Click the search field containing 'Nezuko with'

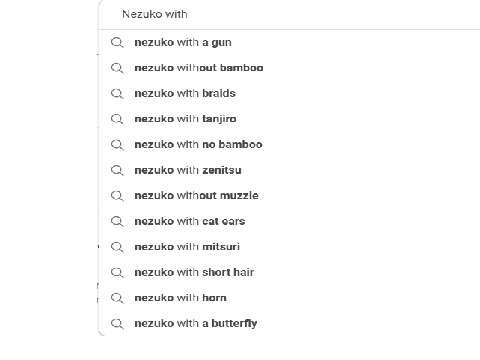[289, 14]
